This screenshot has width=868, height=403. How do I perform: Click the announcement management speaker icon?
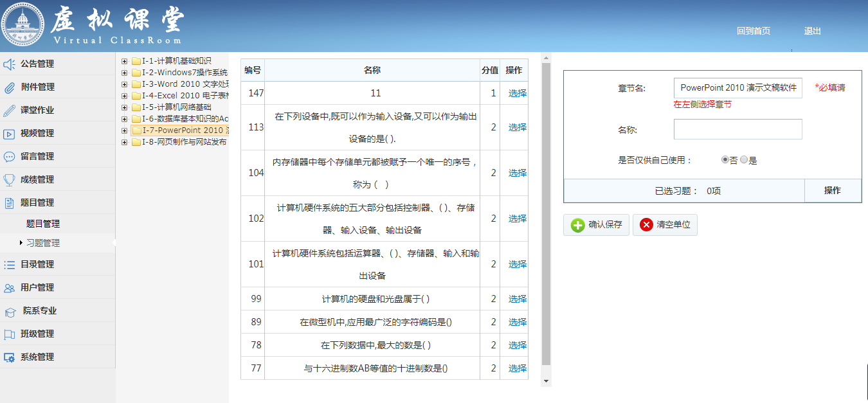tap(9, 64)
